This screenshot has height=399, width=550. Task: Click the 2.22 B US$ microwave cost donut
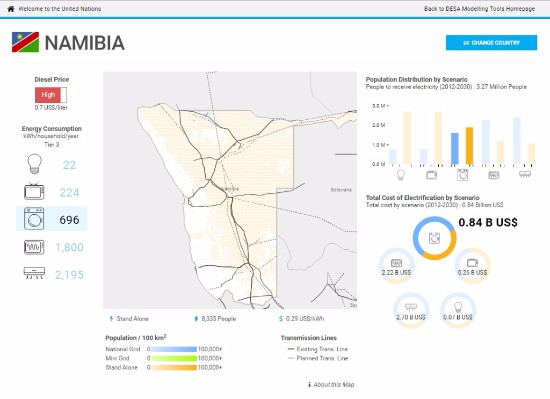[396, 266]
